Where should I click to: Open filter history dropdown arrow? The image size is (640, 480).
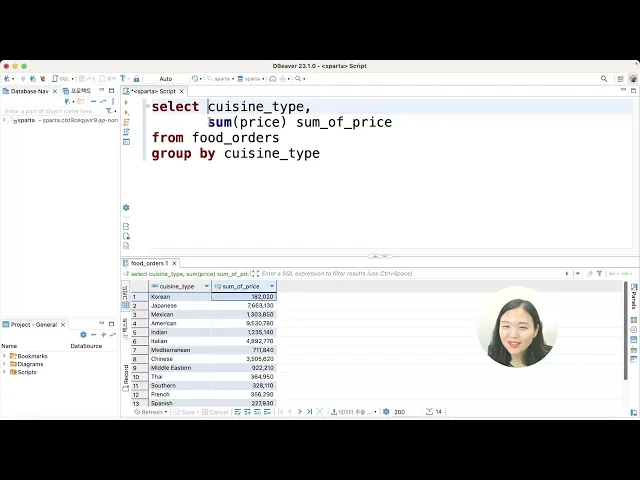(x=577, y=273)
